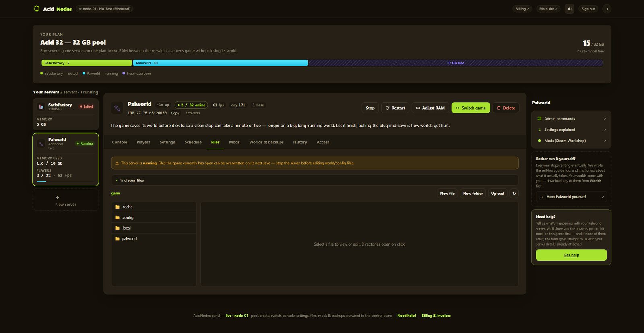Screen dimensions: 644x333
Task: Open the Players tab
Action: (143, 142)
